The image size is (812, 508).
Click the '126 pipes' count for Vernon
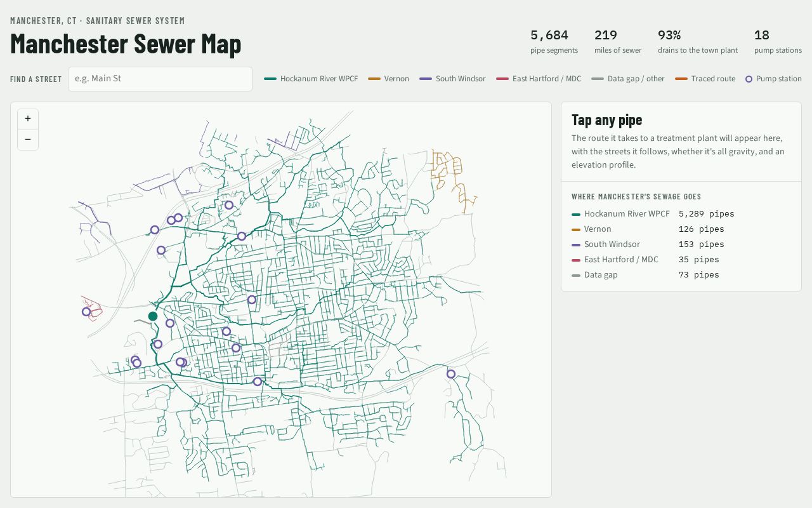pos(702,229)
